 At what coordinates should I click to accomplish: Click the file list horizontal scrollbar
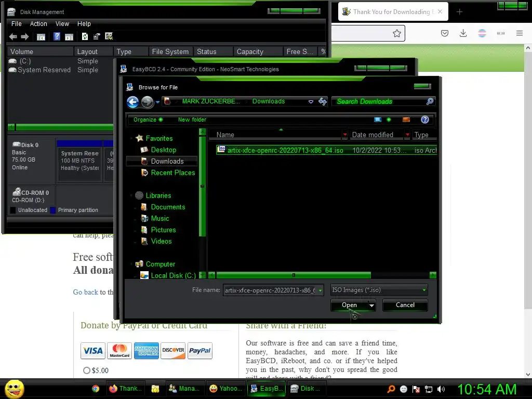(294, 275)
